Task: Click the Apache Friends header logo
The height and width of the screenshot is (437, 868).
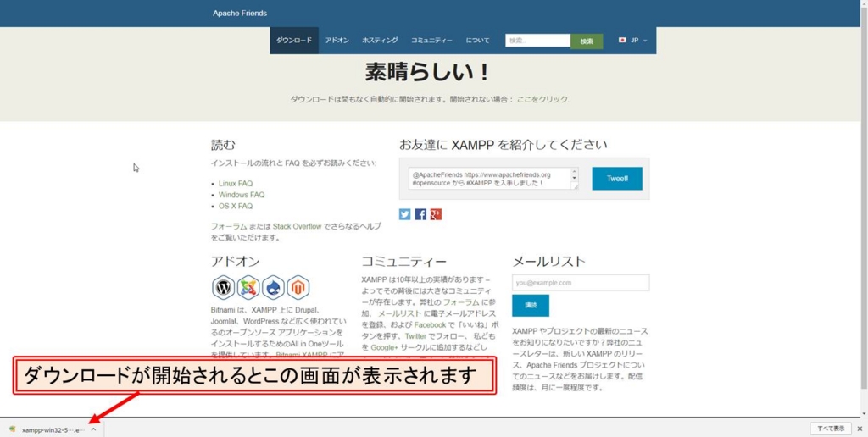Action: (x=240, y=14)
